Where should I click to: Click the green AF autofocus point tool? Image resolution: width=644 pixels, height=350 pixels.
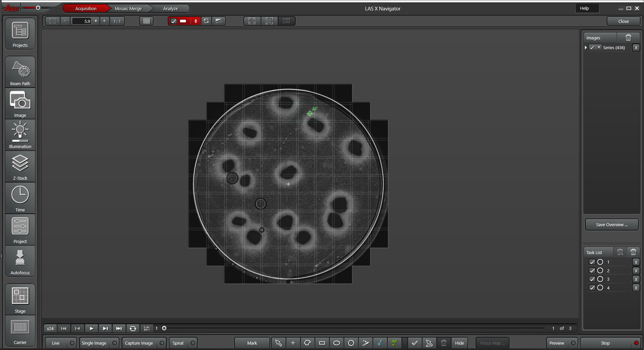point(394,343)
